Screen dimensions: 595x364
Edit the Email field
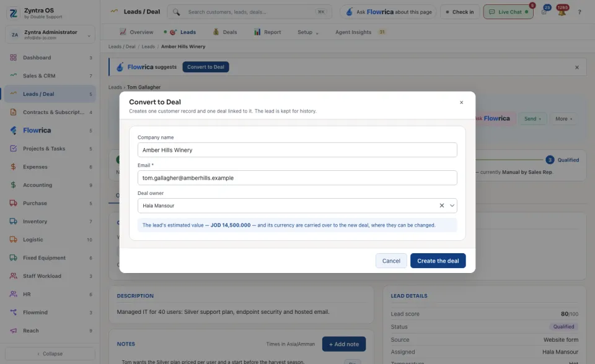click(297, 178)
